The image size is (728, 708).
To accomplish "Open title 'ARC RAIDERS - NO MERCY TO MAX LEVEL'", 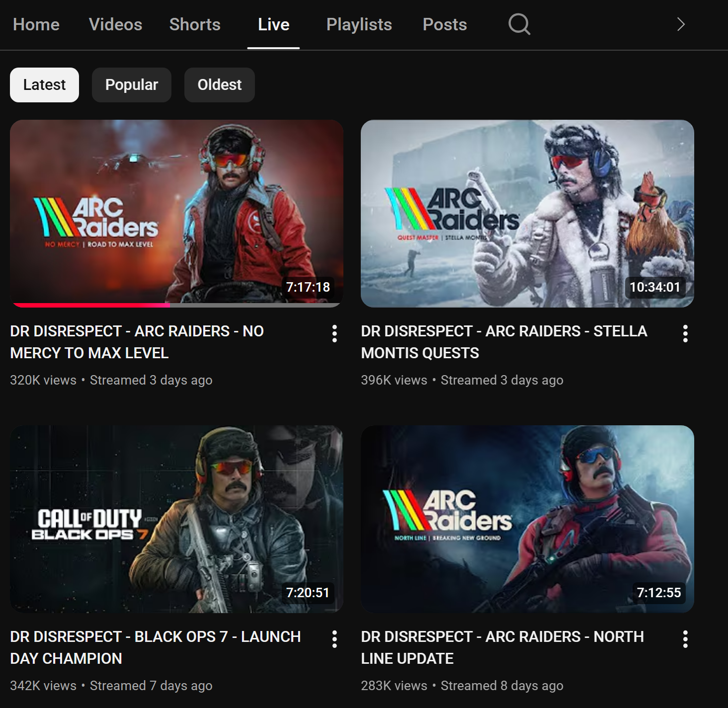I will pyautogui.click(x=137, y=342).
